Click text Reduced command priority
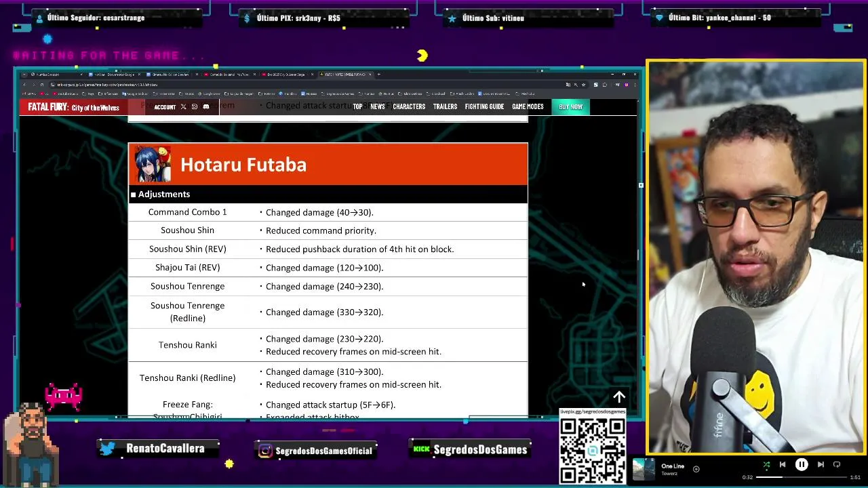Screen dimensions: 868x488 (321, 230)
